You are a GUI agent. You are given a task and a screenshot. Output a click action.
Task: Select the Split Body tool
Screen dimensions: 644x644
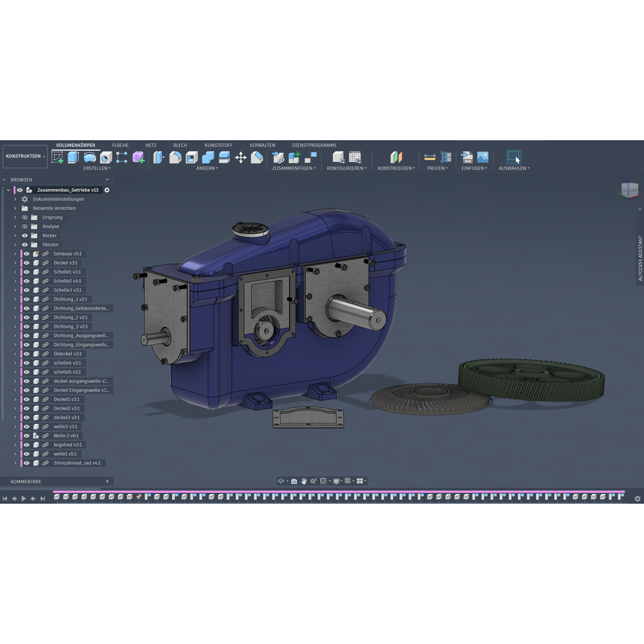coord(224,157)
